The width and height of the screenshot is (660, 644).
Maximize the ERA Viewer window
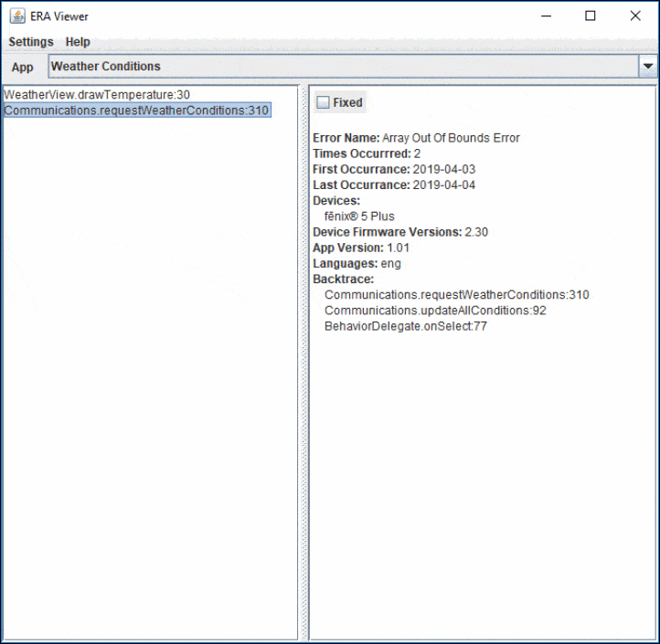tap(591, 16)
